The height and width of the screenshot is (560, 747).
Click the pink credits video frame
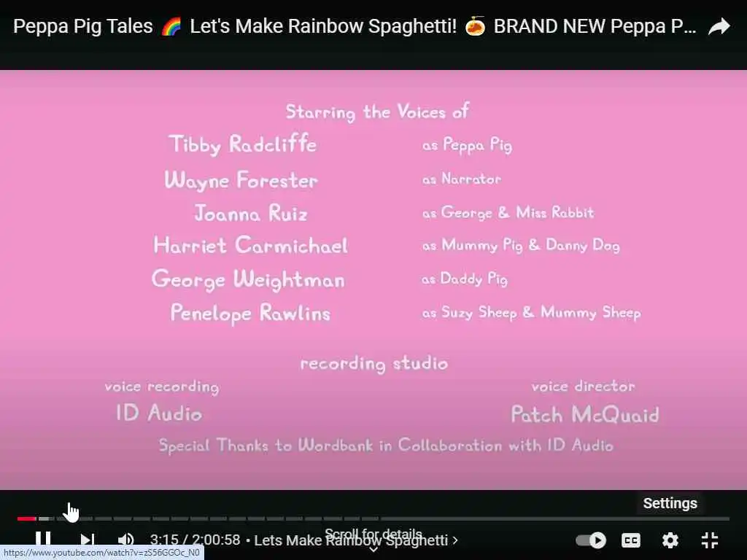[373, 280]
